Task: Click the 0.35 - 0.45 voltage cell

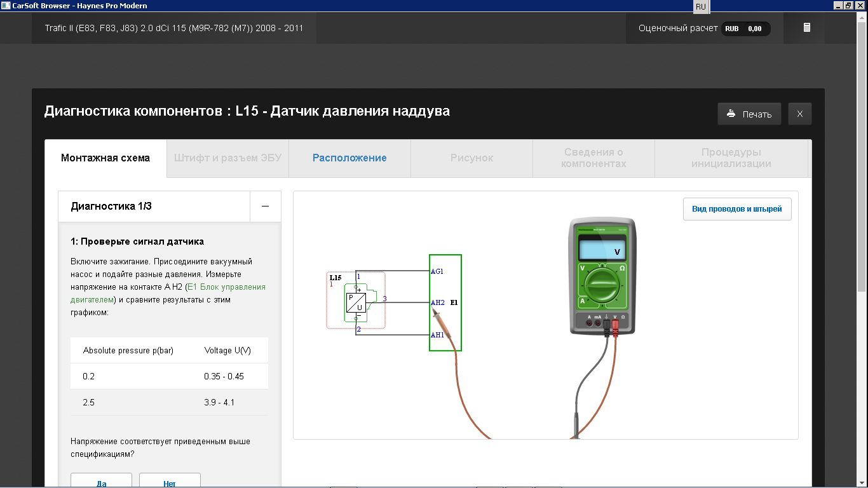Action: pyautogui.click(x=224, y=376)
